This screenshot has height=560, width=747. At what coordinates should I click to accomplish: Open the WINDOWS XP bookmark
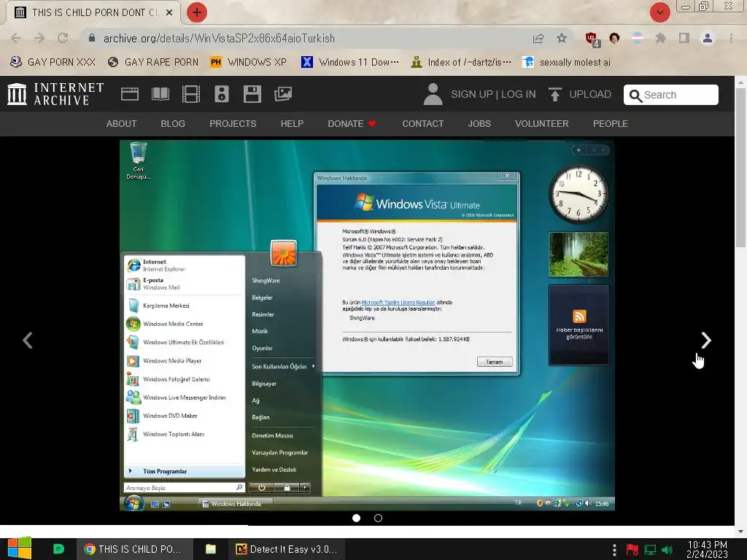coord(248,63)
